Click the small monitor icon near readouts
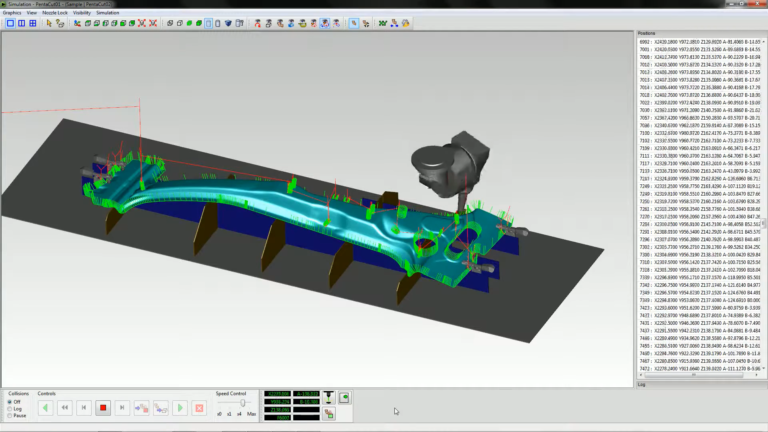768x432 pixels. tap(344, 397)
